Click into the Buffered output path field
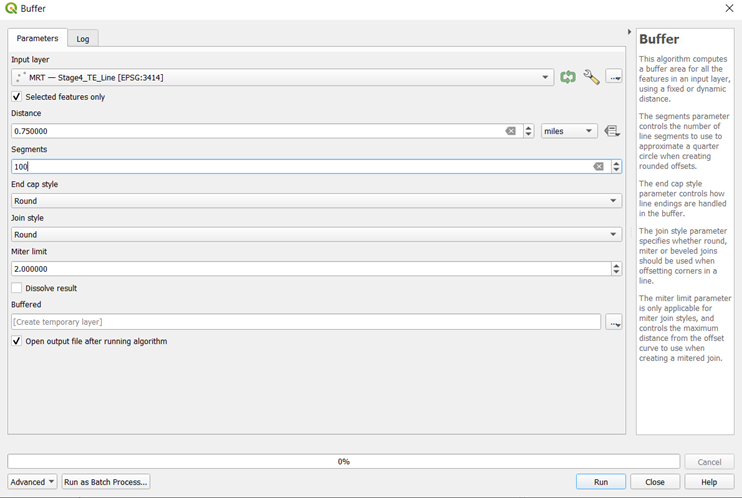Viewport: 742px width, 498px height. point(306,322)
